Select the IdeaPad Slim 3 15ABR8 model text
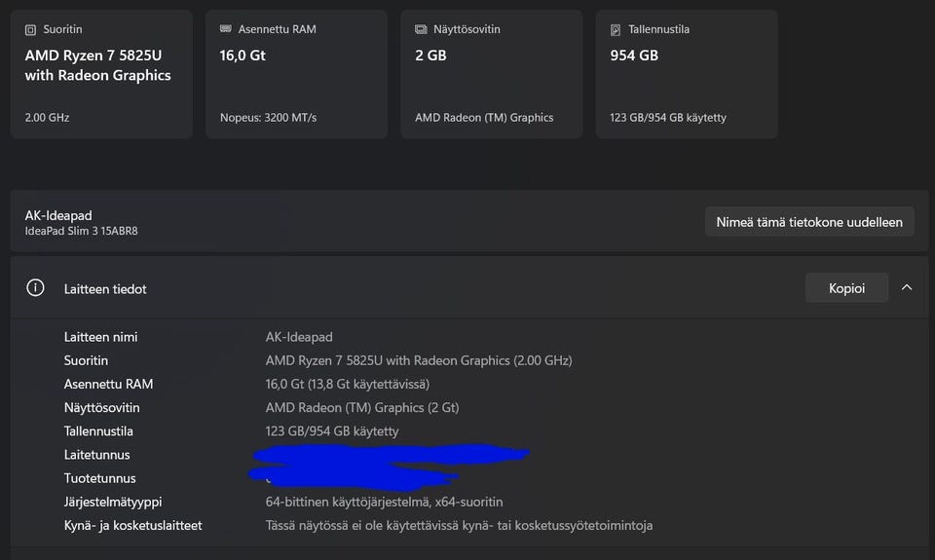Image resolution: width=935 pixels, height=560 pixels. 81,231
